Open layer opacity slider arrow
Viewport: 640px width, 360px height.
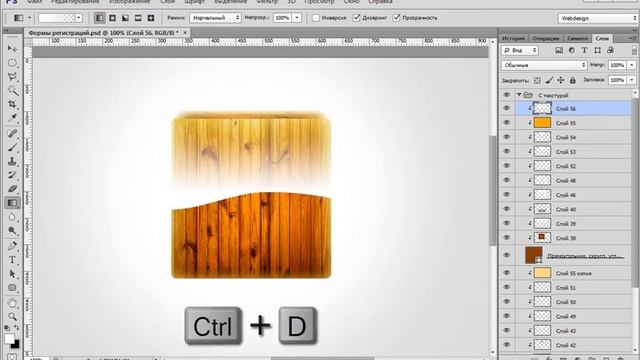[x=631, y=65]
